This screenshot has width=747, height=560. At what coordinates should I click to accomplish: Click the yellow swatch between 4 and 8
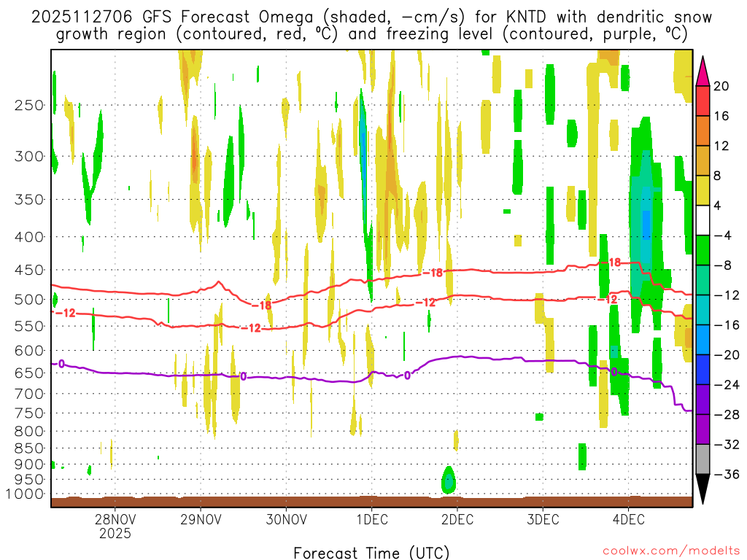[x=703, y=190]
